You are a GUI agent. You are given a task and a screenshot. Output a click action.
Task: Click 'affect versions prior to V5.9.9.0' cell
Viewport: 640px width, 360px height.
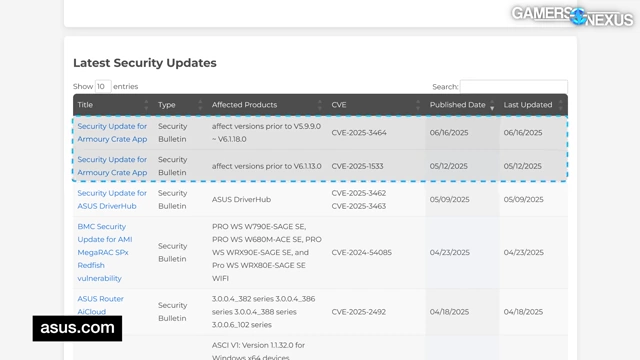(267, 133)
